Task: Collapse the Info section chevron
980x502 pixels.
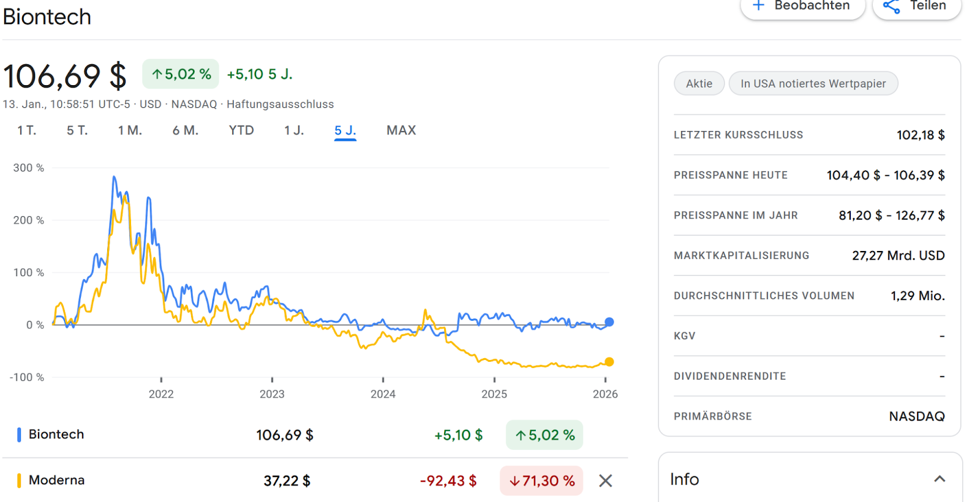Action: [939, 479]
